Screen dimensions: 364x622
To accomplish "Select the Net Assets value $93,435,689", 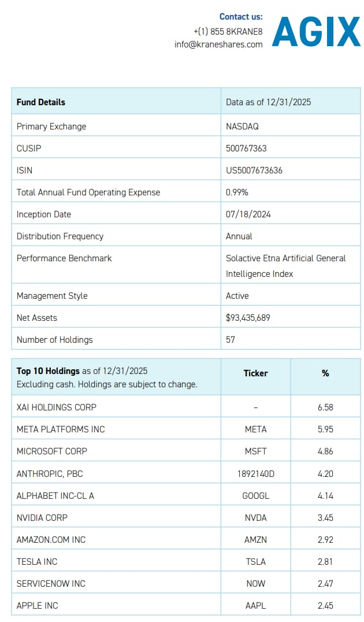I will (248, 317).
